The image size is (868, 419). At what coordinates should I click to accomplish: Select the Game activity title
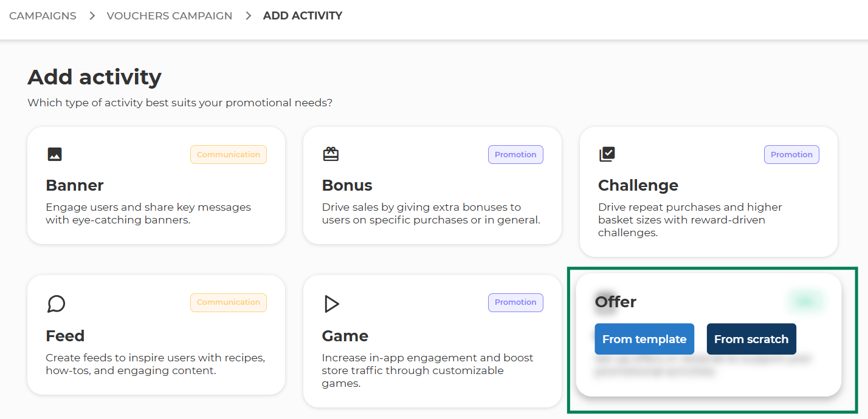click(x=345, y=336)
